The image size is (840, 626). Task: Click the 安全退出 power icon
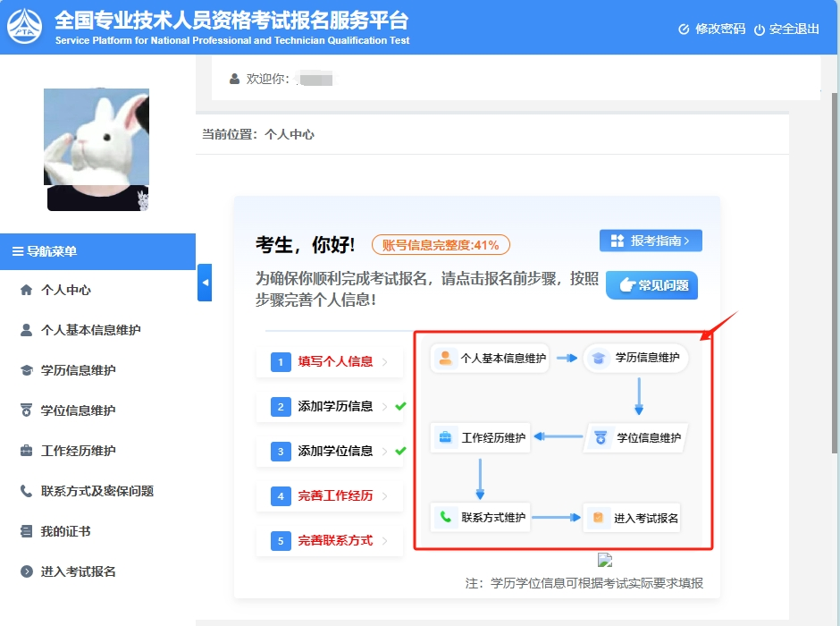tap(759, 29)
